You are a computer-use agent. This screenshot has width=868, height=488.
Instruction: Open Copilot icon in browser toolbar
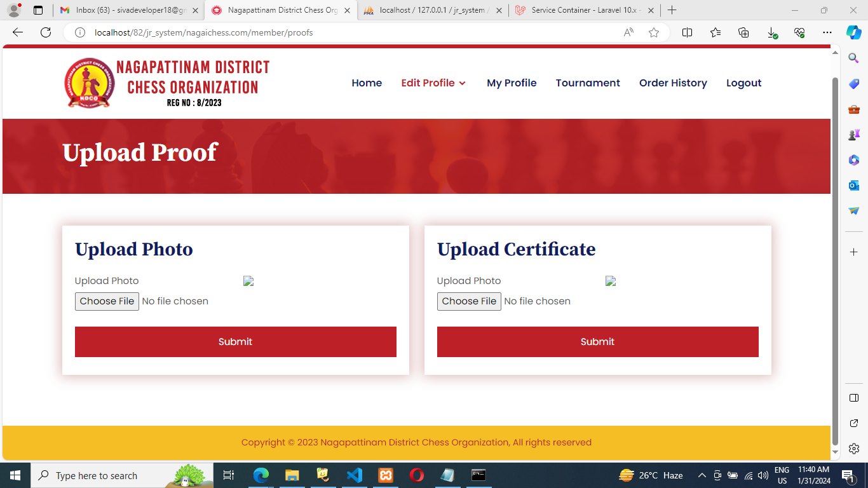tap(853, 32)
